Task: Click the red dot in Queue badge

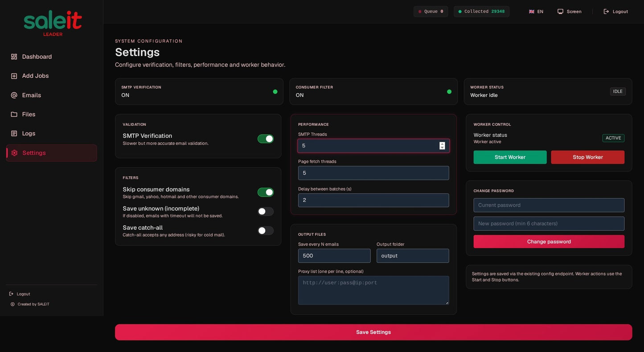Action: coord(420,12)
